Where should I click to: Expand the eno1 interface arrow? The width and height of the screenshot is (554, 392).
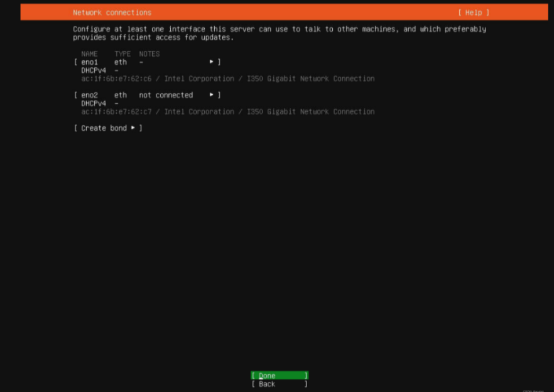click(212, 62)
